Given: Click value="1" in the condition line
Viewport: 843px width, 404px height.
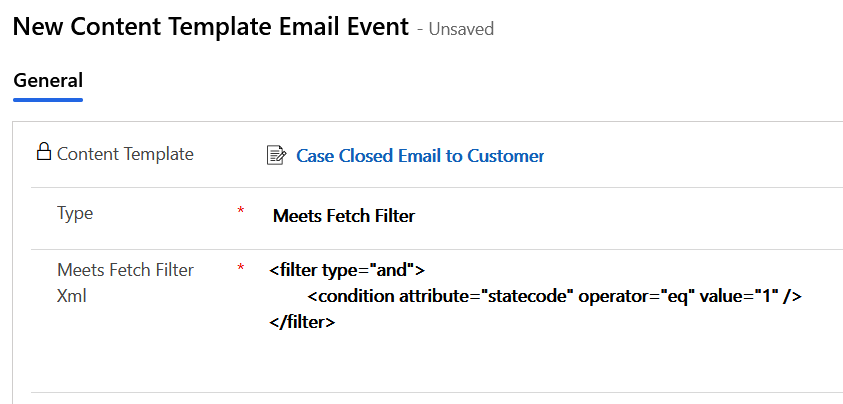Looking at the screenshot, I should pos(737,297).
